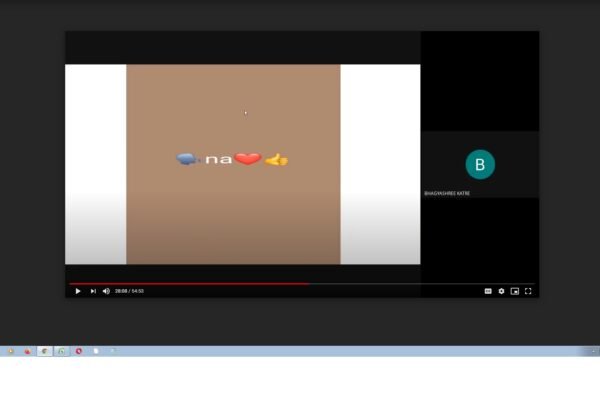Image resolution: width=600 pixels, height=400 pixels.
Task: Open the WhatsApp icon in the taskbar
Action: (x=62, y=351)
